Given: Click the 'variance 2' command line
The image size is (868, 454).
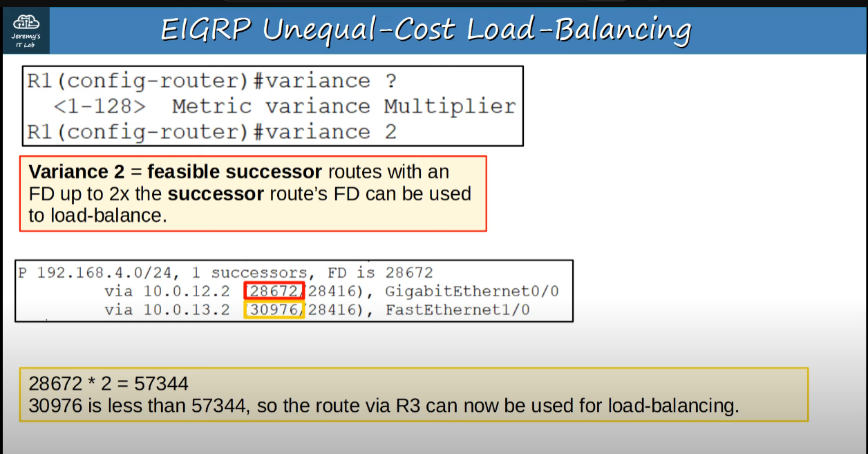Looking at the screenshot, I should (x=211, y=132).
